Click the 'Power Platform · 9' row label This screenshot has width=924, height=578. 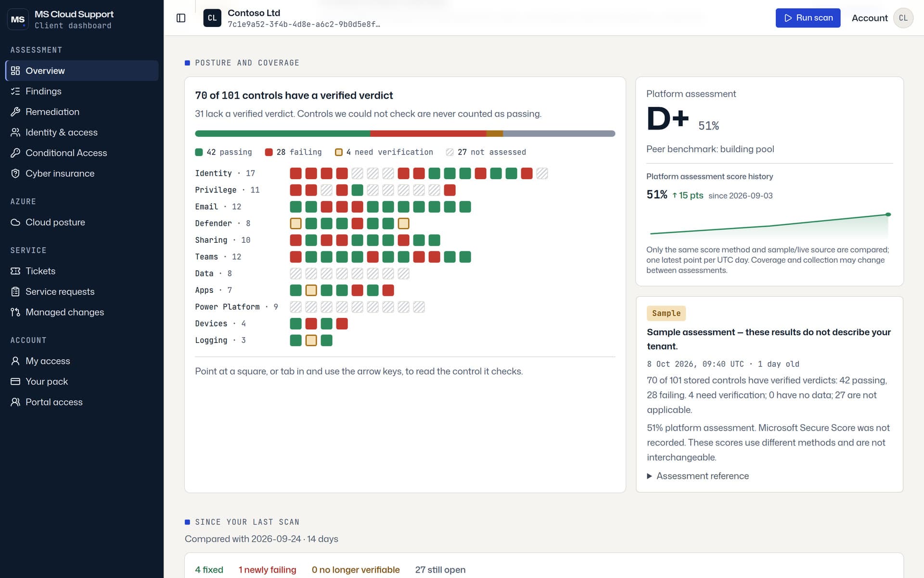[236, 307]
